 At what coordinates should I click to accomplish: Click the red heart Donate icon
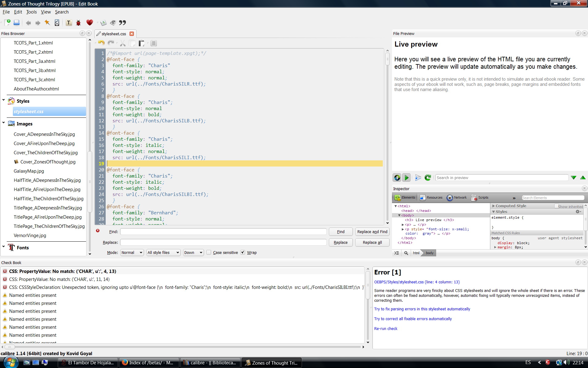89,22
